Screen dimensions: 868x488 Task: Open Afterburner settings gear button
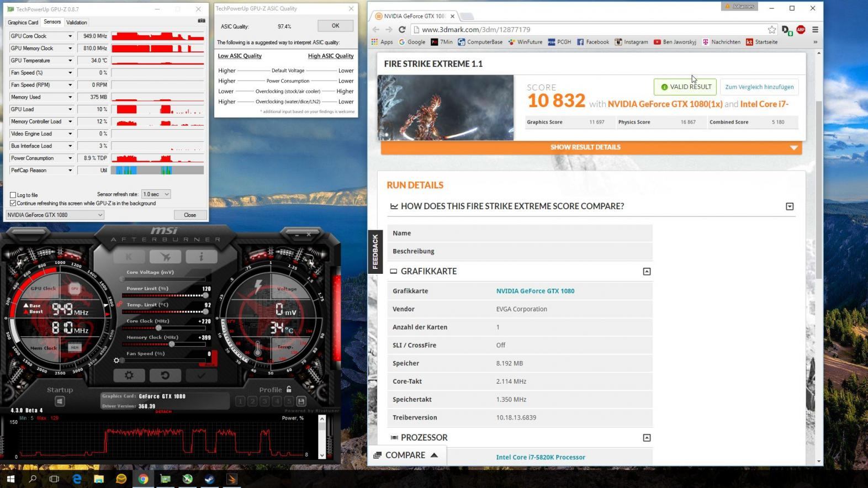[129, 375]
